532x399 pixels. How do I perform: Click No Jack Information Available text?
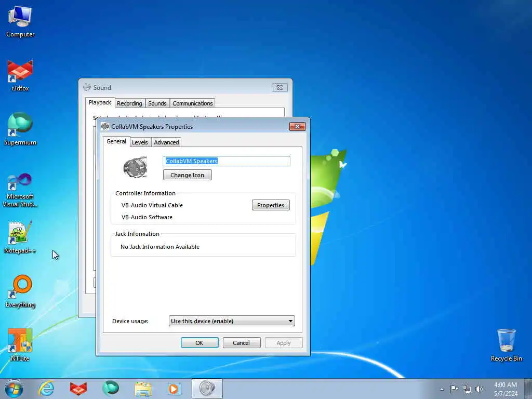point(160,247)
